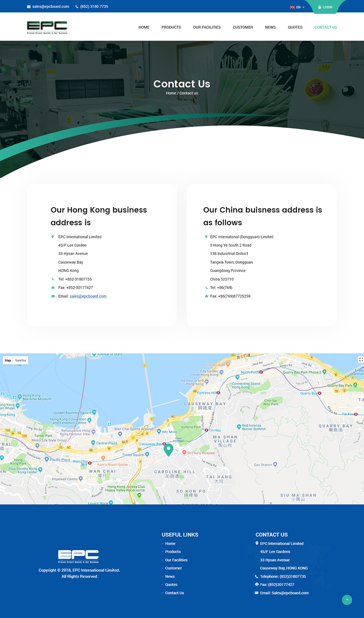Open the PRODUCTS menu item
Image resolution: width=364 pixels, height=618 pixels.
pyautogui.click(x=171, y=27)
